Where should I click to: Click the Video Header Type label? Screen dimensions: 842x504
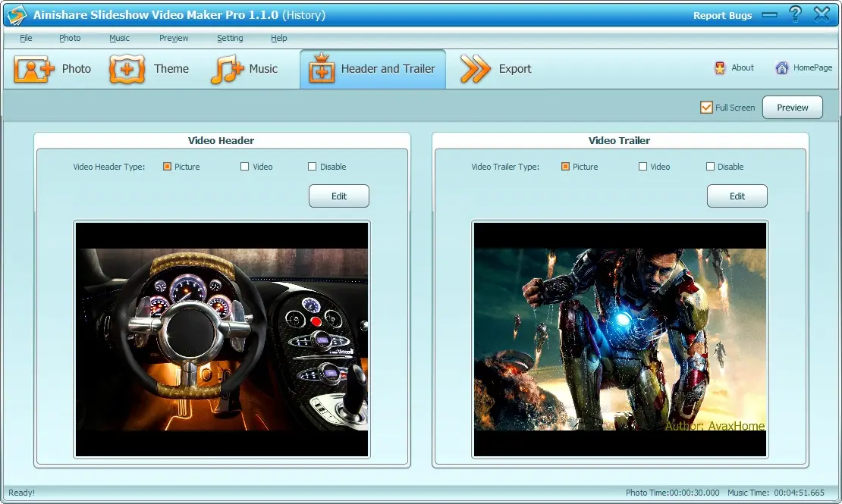pos(109,167)
